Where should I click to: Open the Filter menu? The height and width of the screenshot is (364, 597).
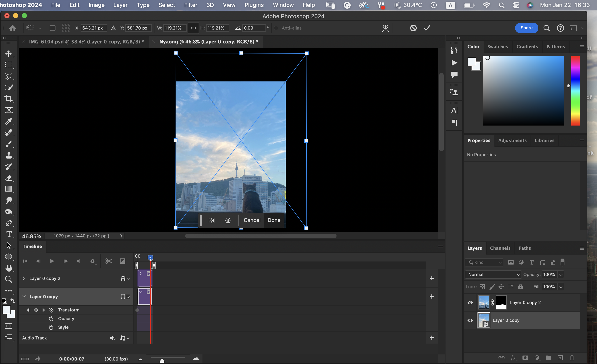(x=191, y=5)
